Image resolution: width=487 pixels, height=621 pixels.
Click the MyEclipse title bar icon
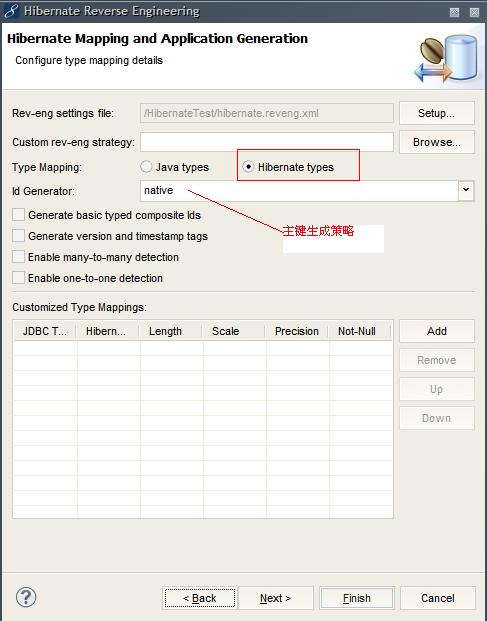coord(11,11)
